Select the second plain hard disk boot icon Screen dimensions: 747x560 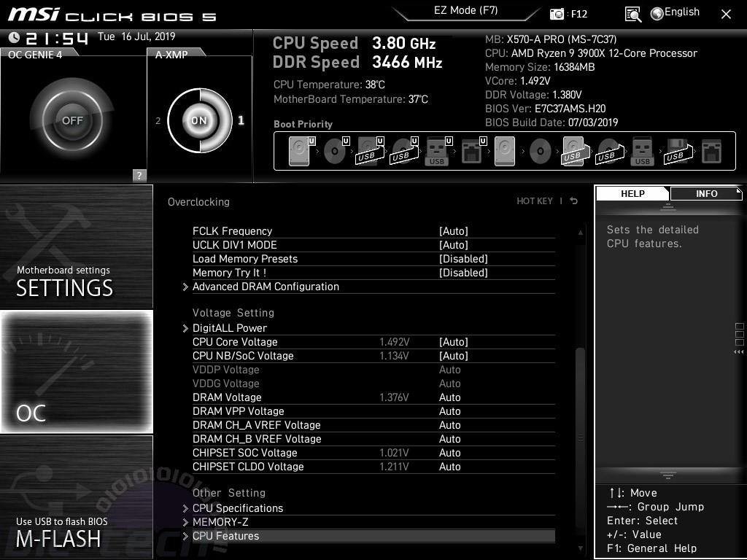pos(505,151)
